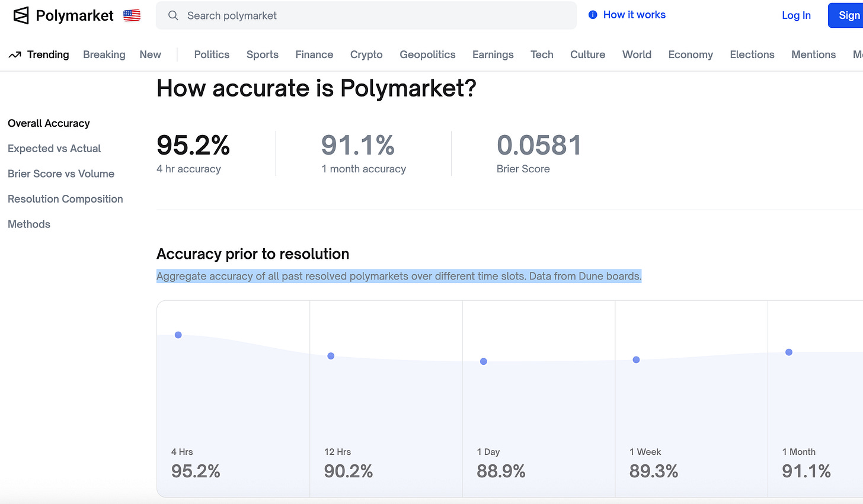Open the Culture category

pos(588,54)
